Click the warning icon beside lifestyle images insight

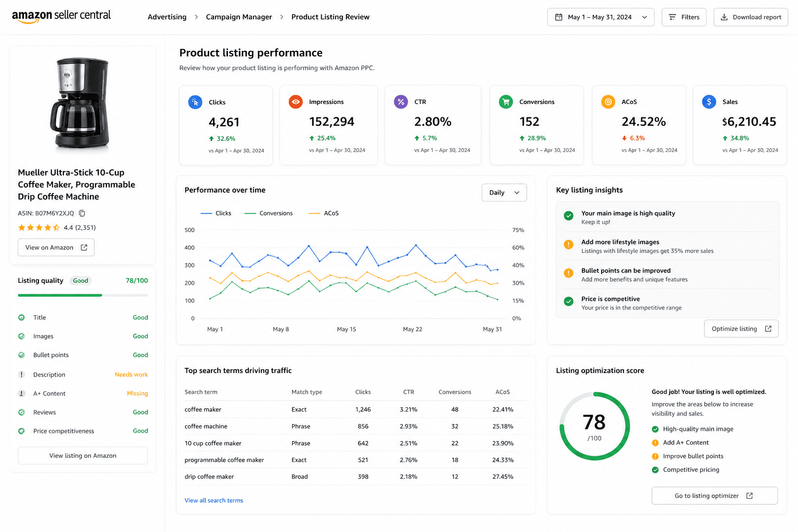coord(569,244)
